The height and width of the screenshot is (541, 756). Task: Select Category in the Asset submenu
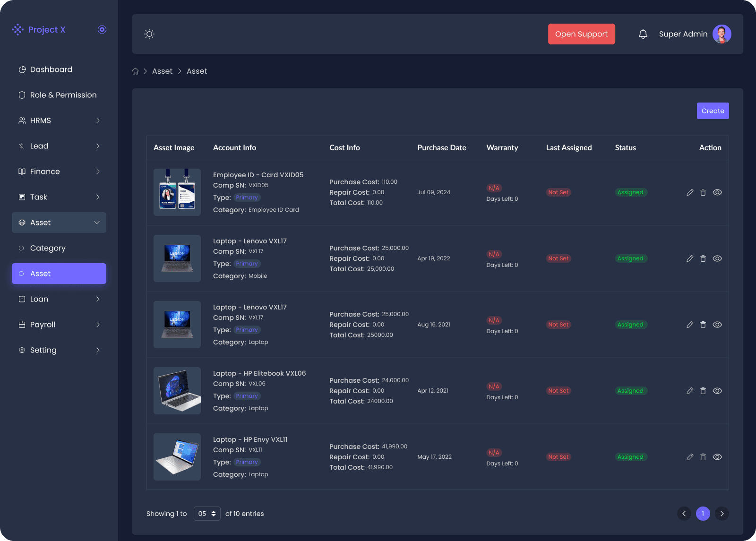click(x=48, y=248)
